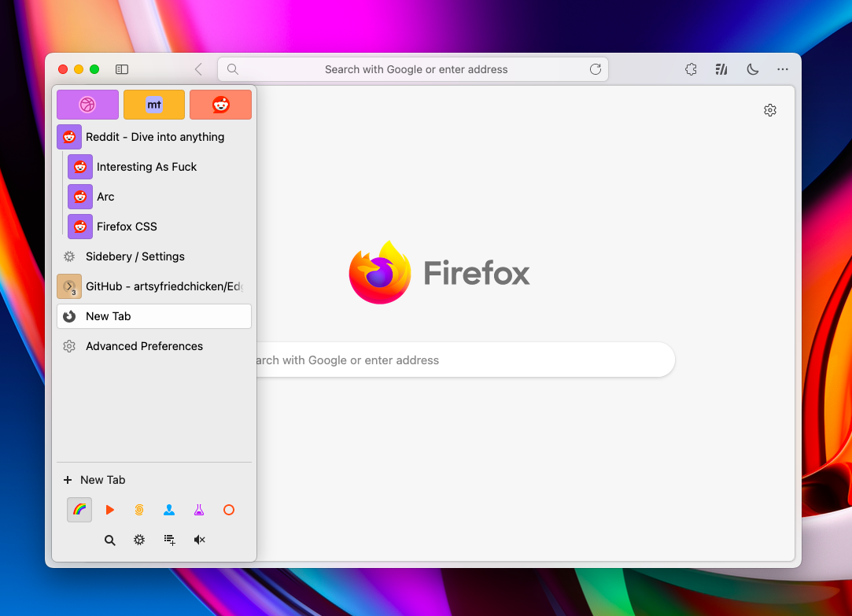Image resolution: width=852 pixels, height=616 pixels.
Task: Click favicon of Interesting As Fuck tab
Action: [80, 167]
